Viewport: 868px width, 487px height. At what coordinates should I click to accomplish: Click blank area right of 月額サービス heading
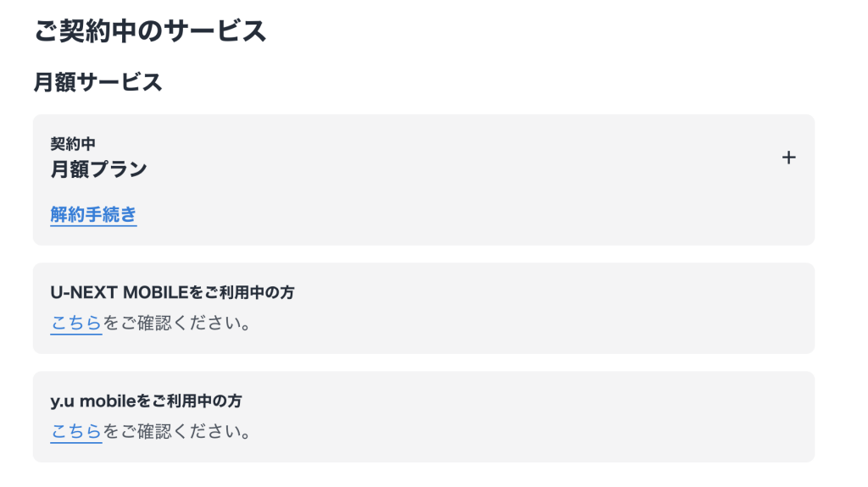[x=509, y=82]
